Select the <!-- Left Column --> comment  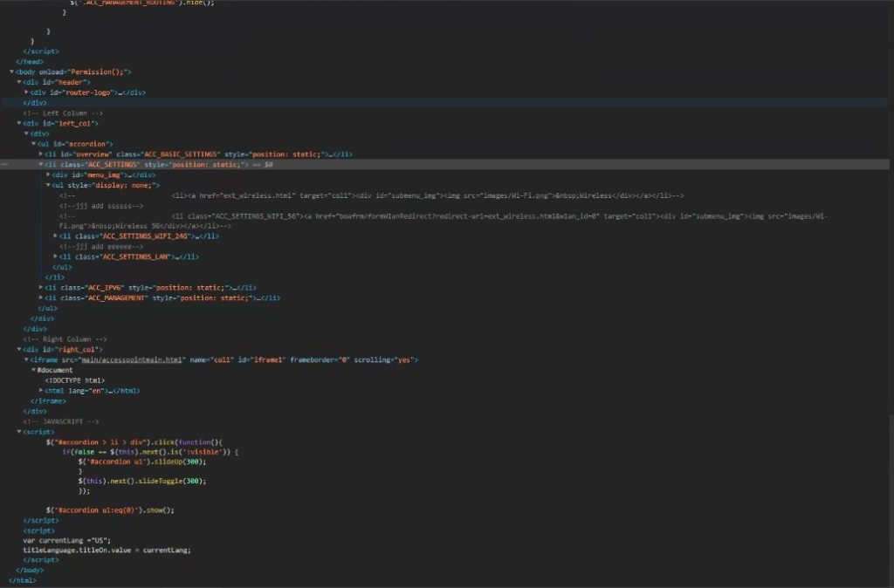tap(63, 113)
